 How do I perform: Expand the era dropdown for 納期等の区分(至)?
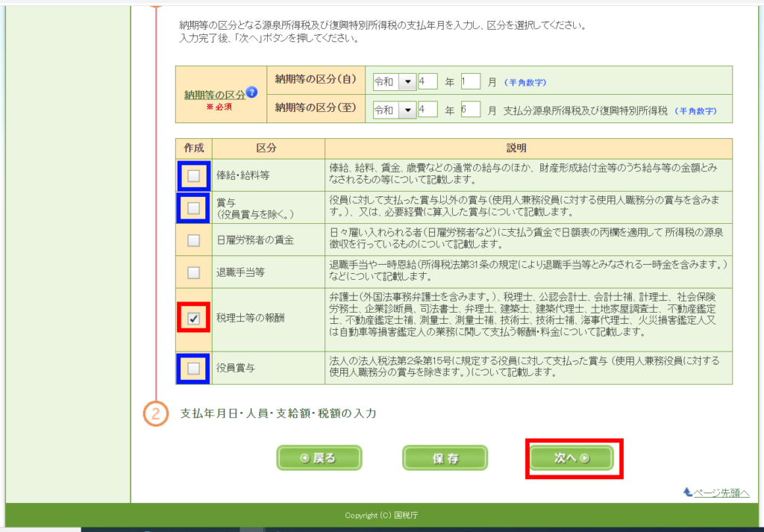(407, 110)
